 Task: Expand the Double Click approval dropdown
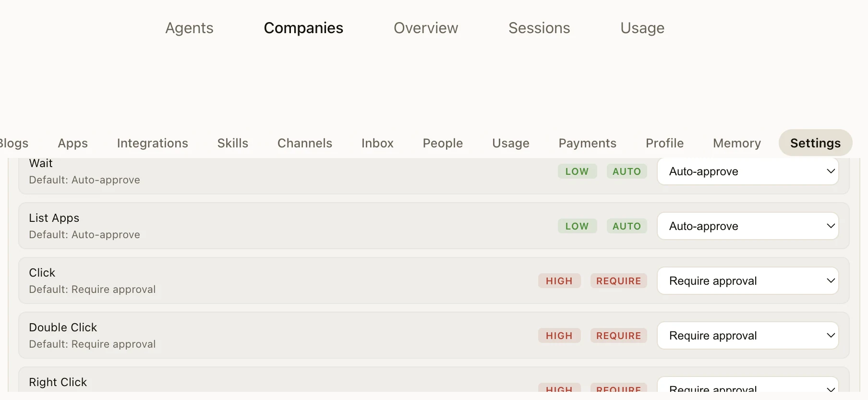[747, 336]
